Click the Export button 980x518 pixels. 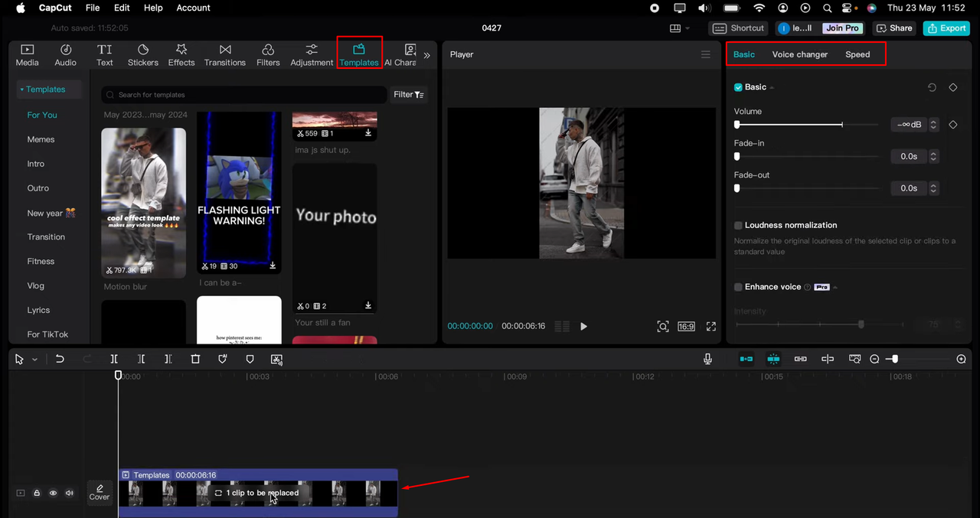946,28
